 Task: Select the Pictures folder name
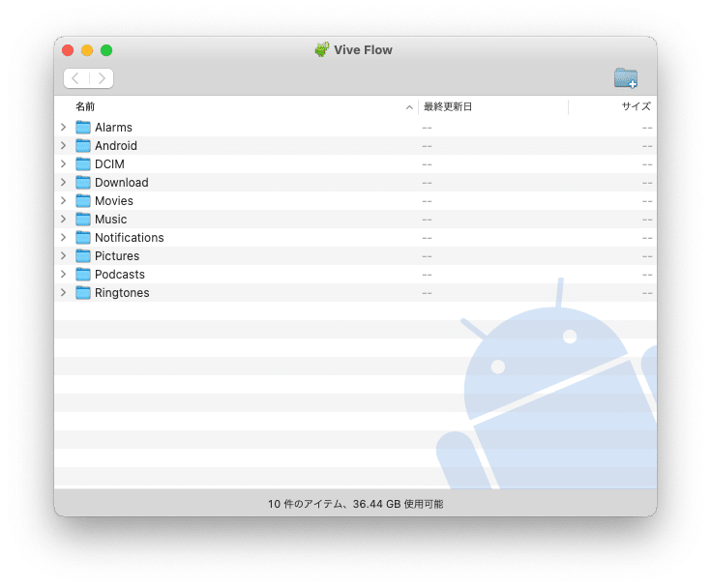coord(117,255)
